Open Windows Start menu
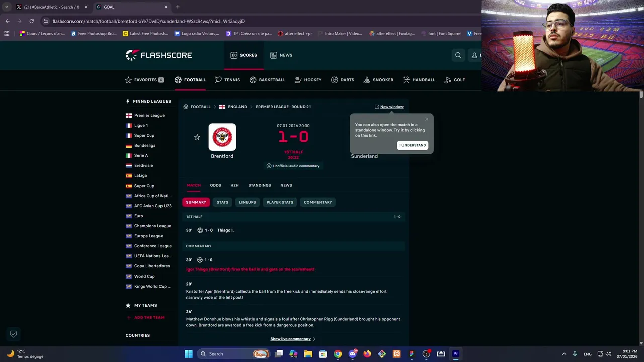The image size is (644, 362). 189,354
